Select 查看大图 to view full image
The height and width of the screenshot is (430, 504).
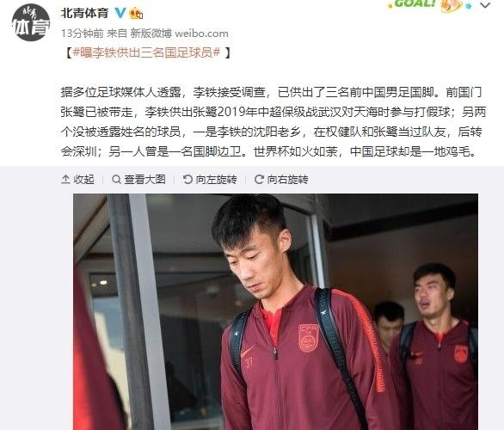pyautogui.click(x=138, y=180)
